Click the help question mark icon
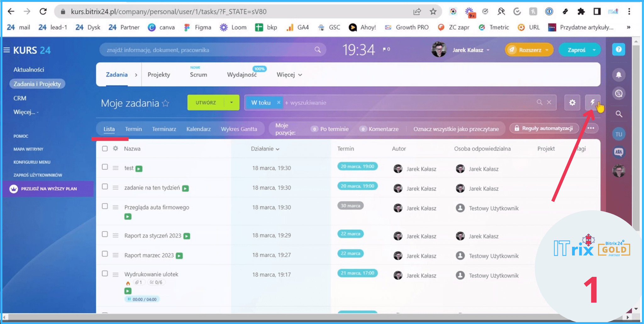Screen dimensions: 644x324 click(619, 50)
